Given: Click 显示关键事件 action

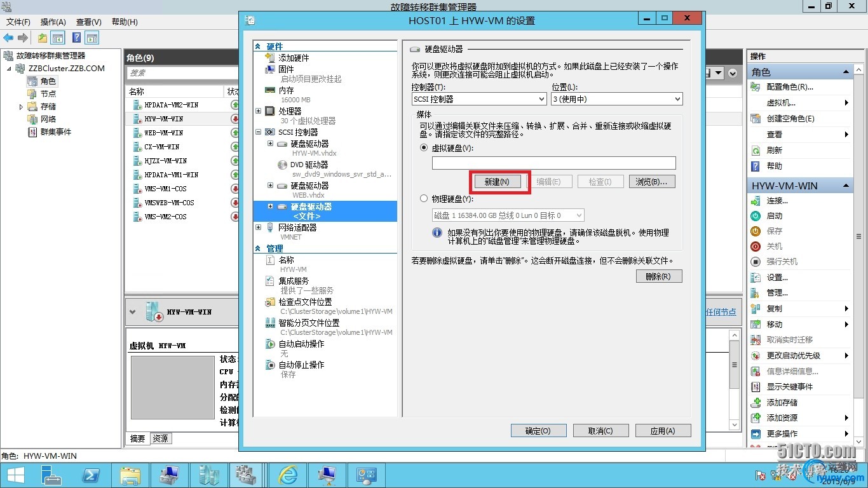Looking at the screenshot, I should (x=790, y=387).
